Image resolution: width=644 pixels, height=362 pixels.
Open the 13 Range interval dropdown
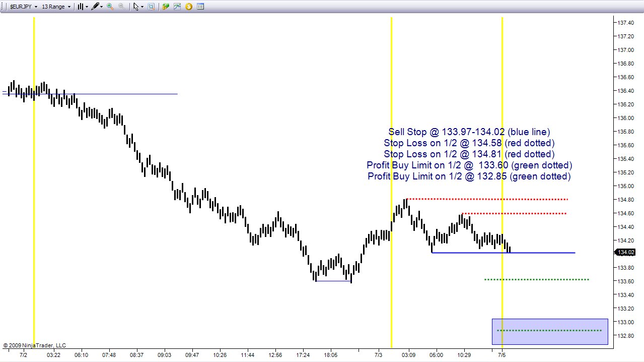click(x=56, y=7)
